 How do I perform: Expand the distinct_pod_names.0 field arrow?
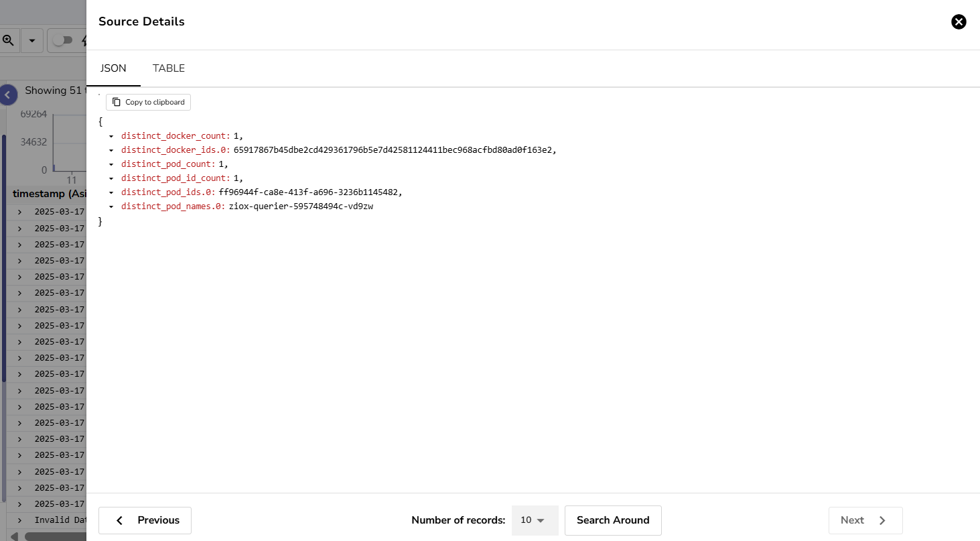pos(111,206)
